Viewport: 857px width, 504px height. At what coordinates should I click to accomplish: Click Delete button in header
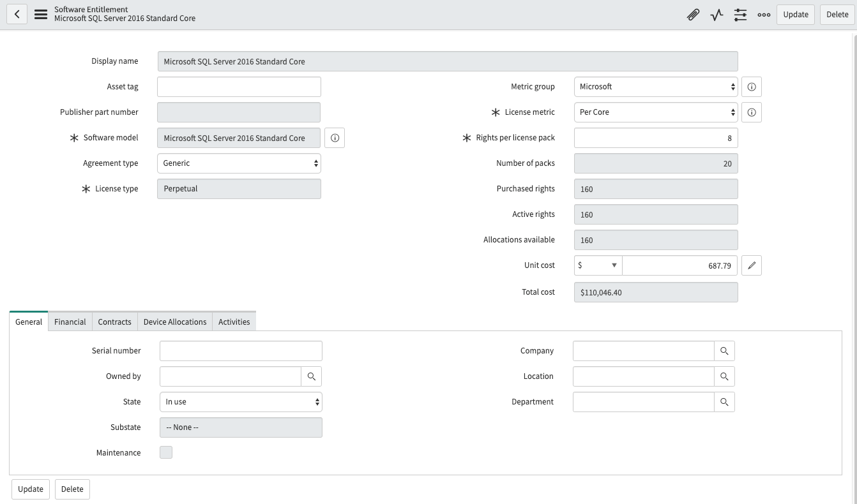coord(837,14)
